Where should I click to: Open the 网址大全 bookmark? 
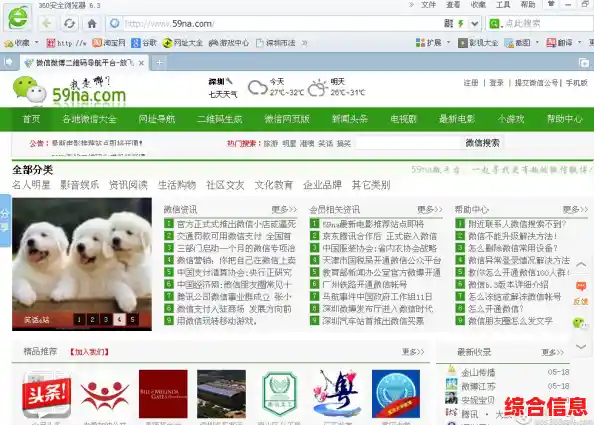coord(183,43)
